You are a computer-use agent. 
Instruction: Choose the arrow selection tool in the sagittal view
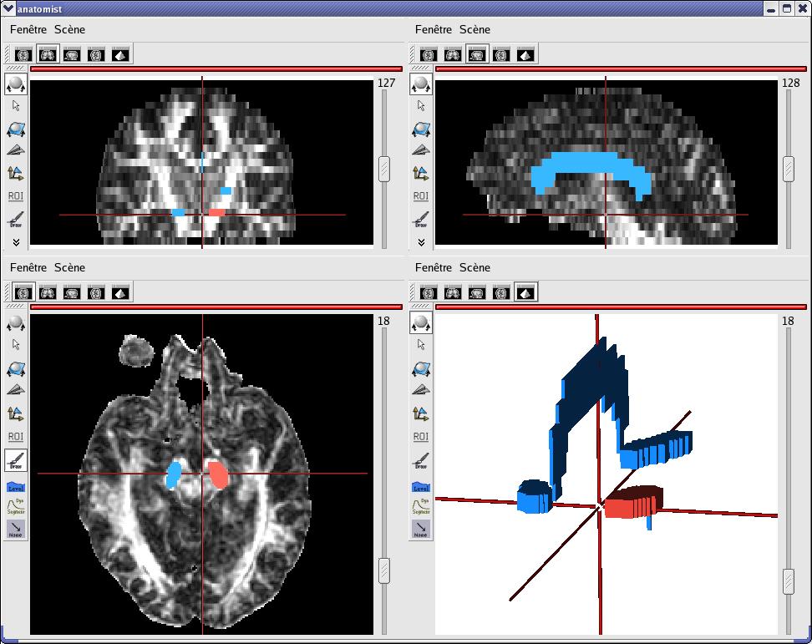click(x=421, y=106)
